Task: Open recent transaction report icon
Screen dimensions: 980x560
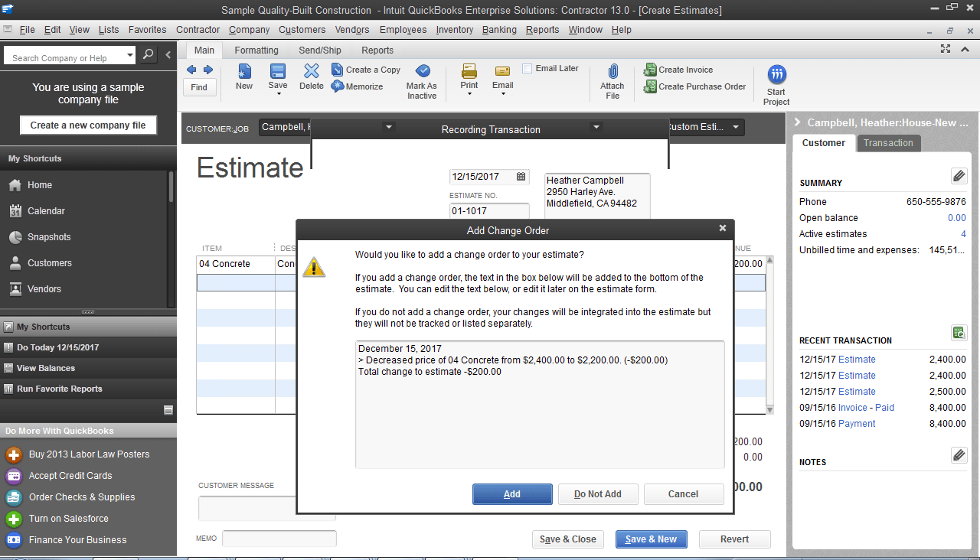Action: [959, 333]
